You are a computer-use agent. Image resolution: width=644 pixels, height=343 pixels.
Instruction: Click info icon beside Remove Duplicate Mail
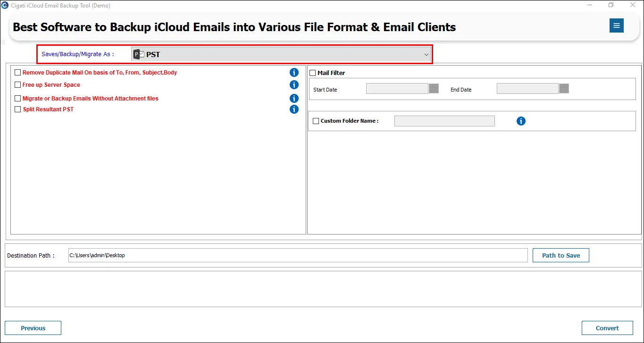click(294, 73)
